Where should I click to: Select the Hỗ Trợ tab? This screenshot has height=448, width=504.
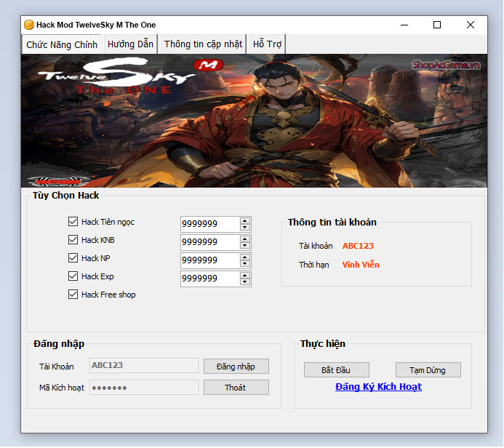267,44
